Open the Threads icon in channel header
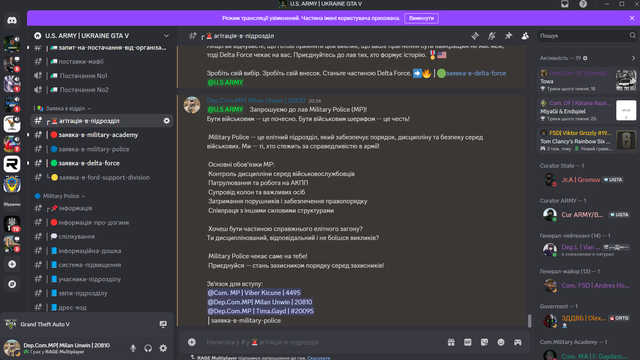Viewport: 640px width, 360px height. pyautogui.click(x=475, y=36)
